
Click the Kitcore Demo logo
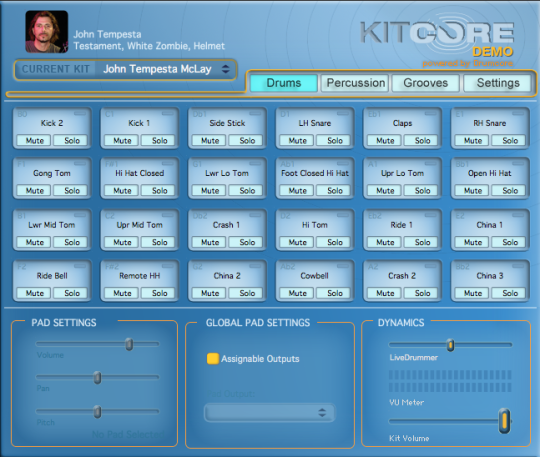click(437, 41)
